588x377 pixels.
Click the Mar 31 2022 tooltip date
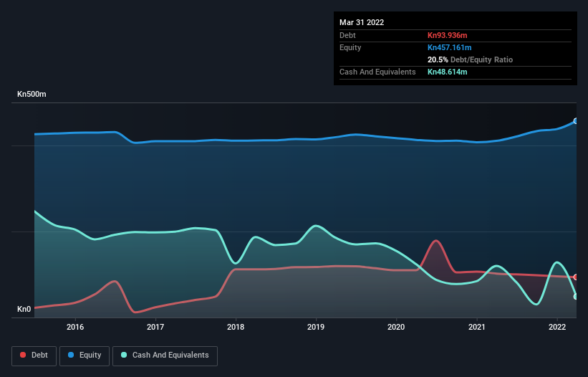click(362, 22)
